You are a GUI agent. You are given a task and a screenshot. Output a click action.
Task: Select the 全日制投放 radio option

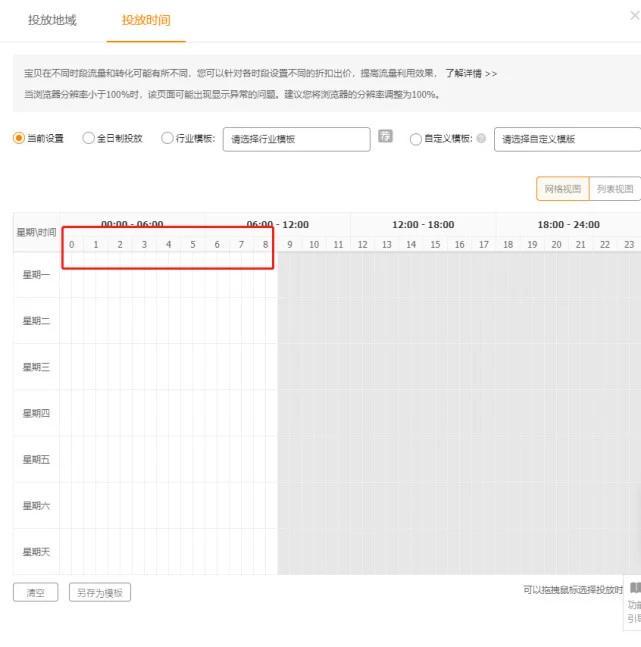pos(88,139)
